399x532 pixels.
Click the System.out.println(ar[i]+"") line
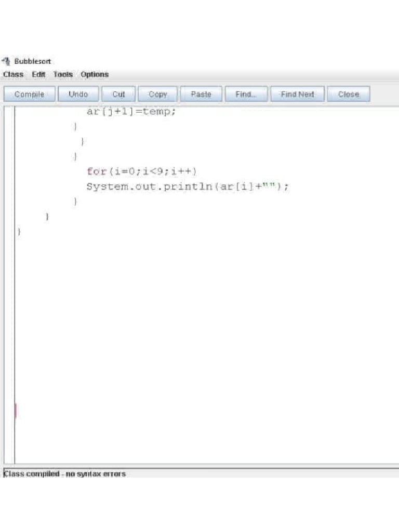coord(188,187)
